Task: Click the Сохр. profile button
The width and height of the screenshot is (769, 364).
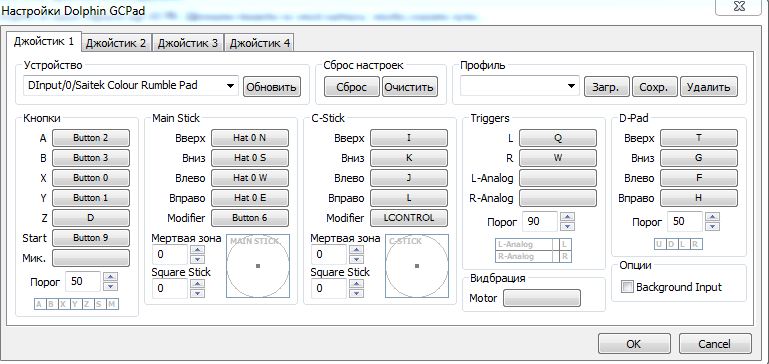Action: 654,87
